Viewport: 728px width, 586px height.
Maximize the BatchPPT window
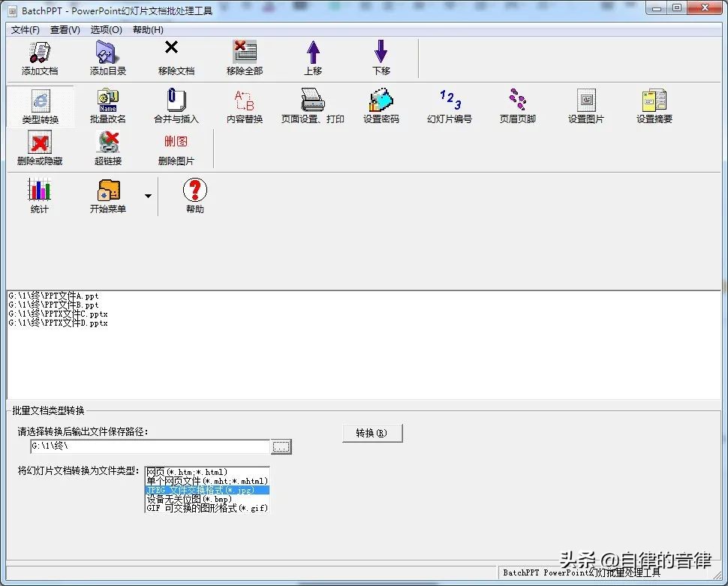point(677,8)
